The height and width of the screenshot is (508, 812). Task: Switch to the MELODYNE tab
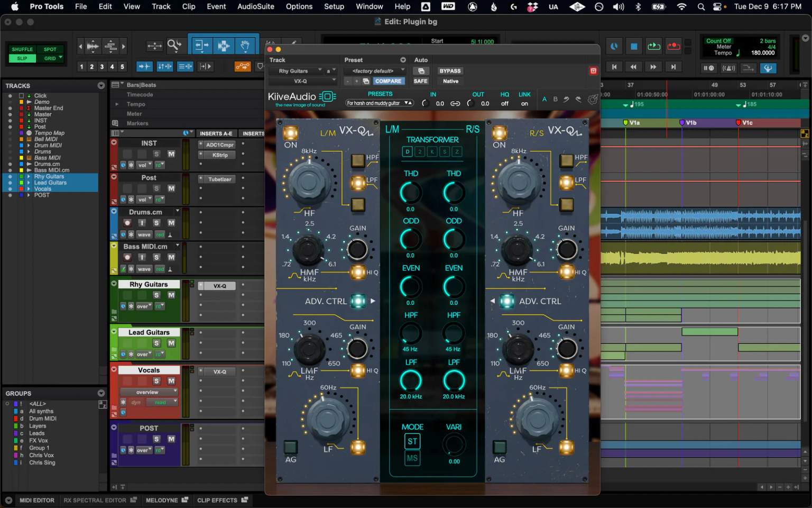[x=162, y=500]
